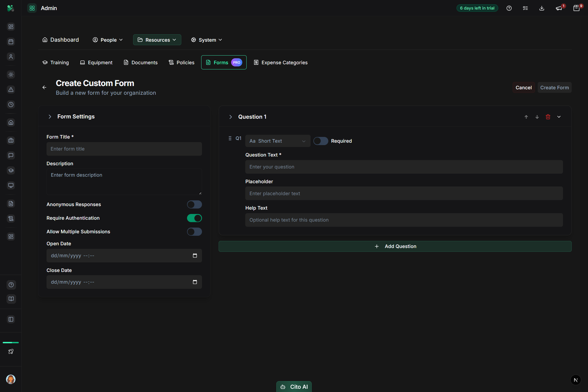Open the inbox icon with 9 badge

pyautogui.click(x=576, y=8)
